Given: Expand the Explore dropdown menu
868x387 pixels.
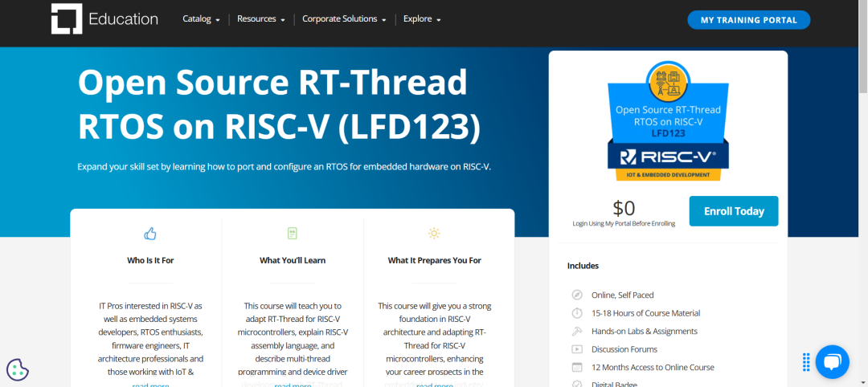Looking at the screenshot, I should (x=422, y=18).
